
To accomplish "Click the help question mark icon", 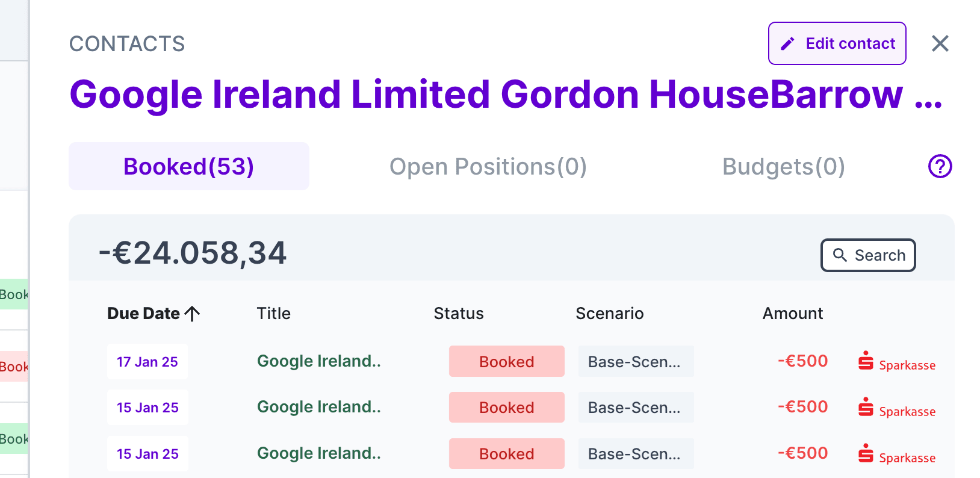I will [x=940, y=166].
